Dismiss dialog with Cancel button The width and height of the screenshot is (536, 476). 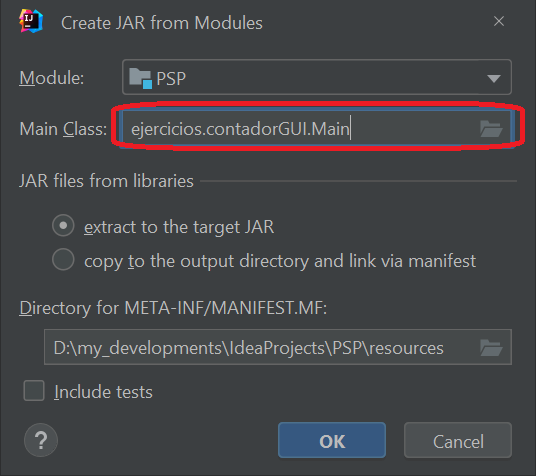pyautogui.click(x=458, y=440)
